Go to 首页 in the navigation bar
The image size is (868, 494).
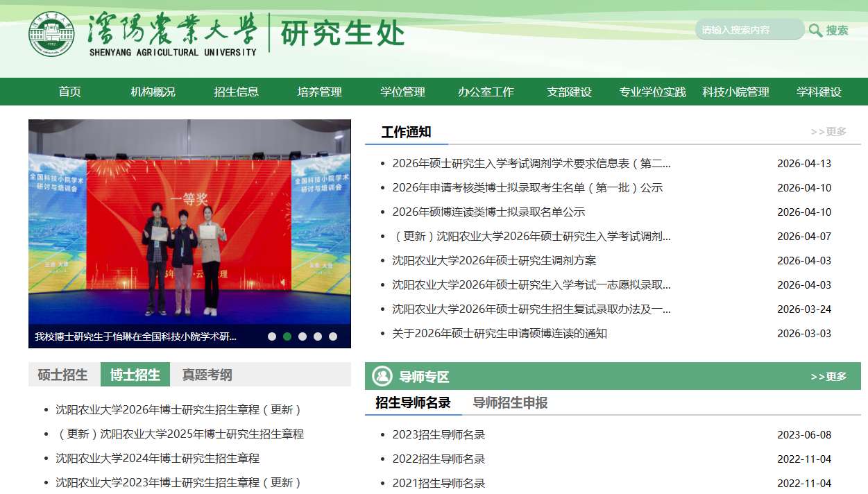click(x=70, y=92)
